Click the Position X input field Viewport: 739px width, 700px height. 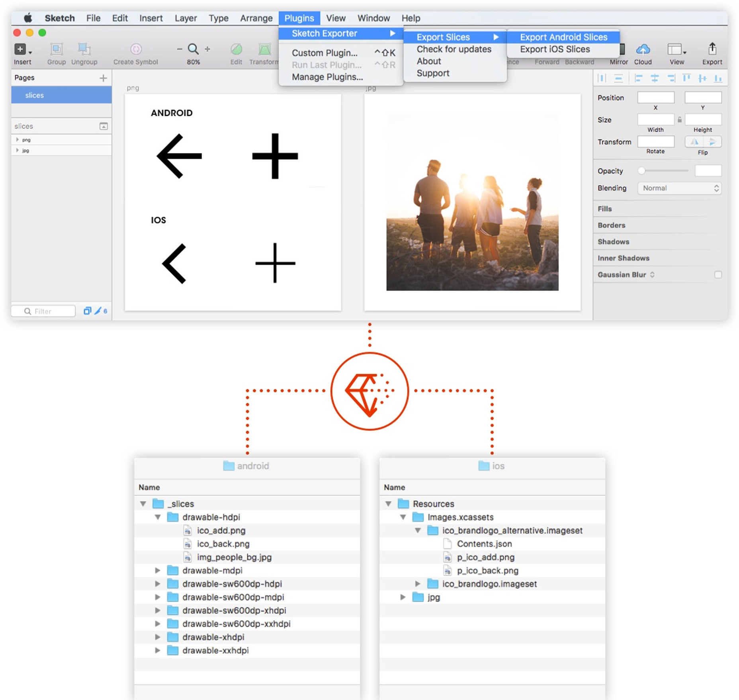(655, 98)
